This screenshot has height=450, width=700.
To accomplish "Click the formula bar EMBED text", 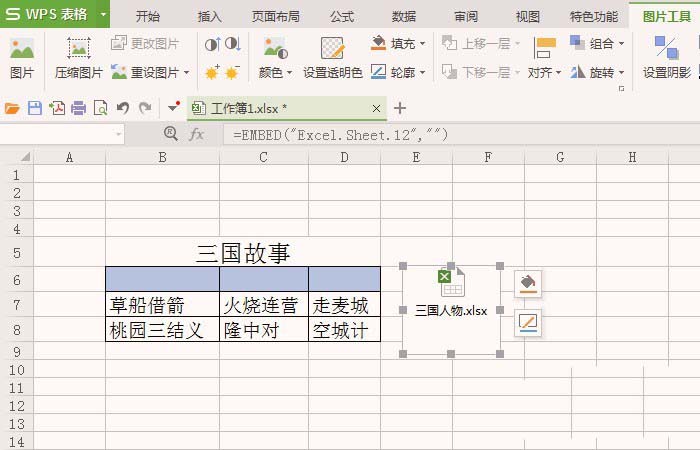I will click(341, 135).
